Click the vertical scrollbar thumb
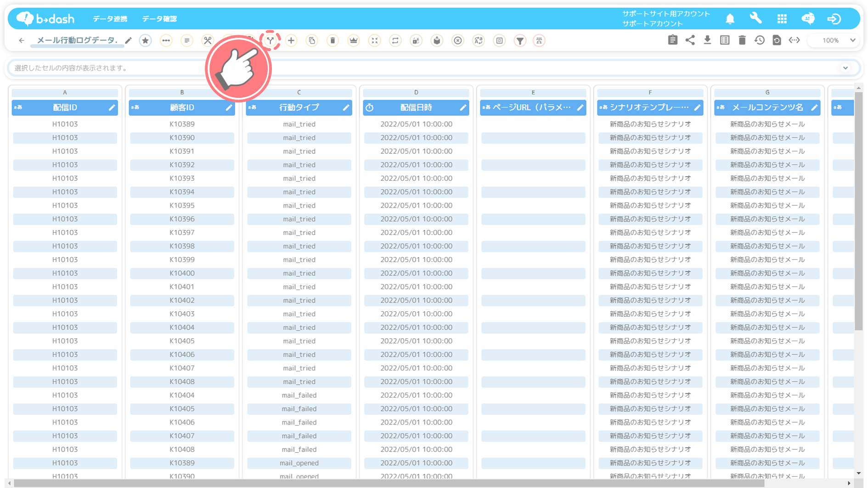868x488 pixels. [x=859, y=211]
